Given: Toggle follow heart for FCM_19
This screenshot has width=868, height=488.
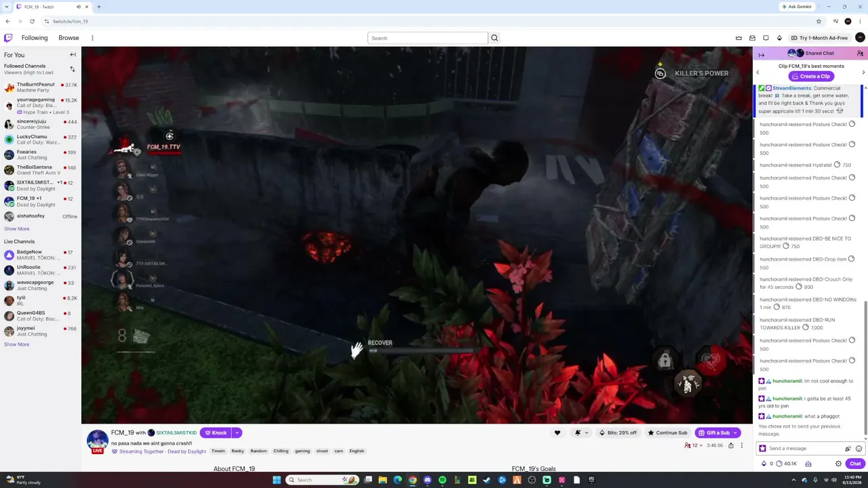Looking at the screenshot, I should (x=557, y=432).
